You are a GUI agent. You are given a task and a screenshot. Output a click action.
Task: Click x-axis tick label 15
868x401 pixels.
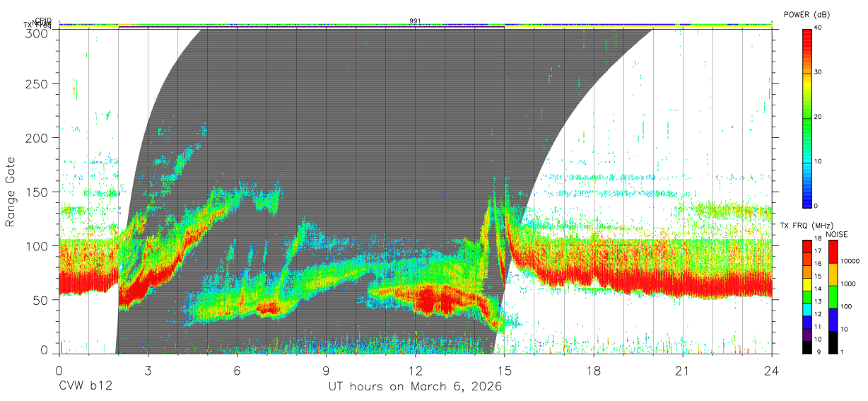coord(504,371)
